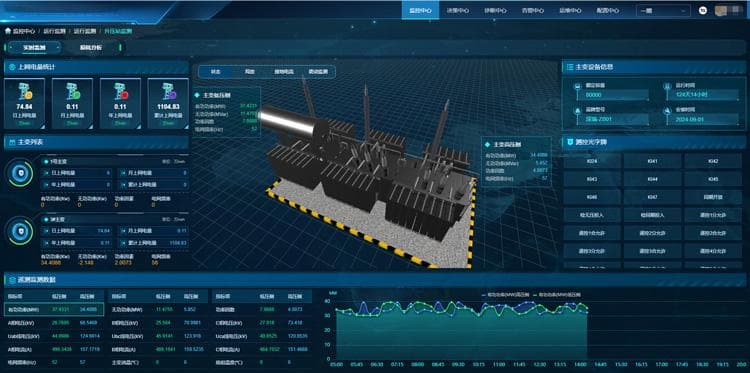Select the 振动监测 tab above the 3D model

[x=318, y=72]
